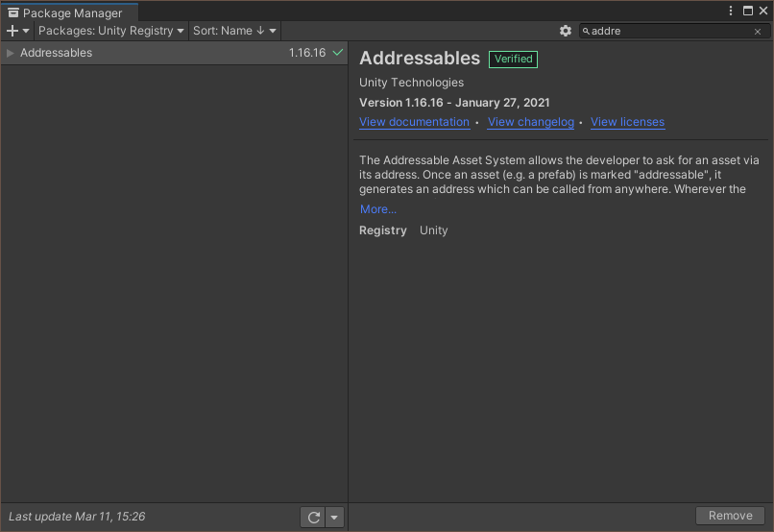This screenshot has width=774, height=532.
Task: Open the Sort: Name dropdown
Action: pos(234,31)
